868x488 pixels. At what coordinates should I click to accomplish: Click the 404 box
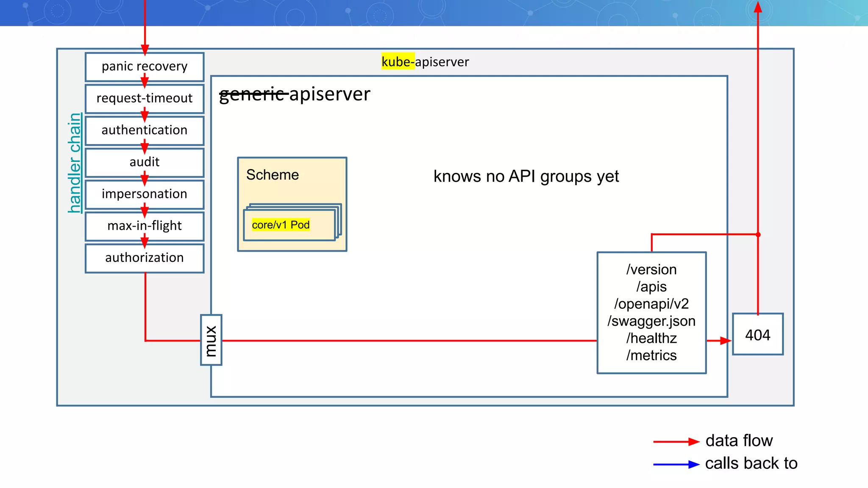(758, 335)
